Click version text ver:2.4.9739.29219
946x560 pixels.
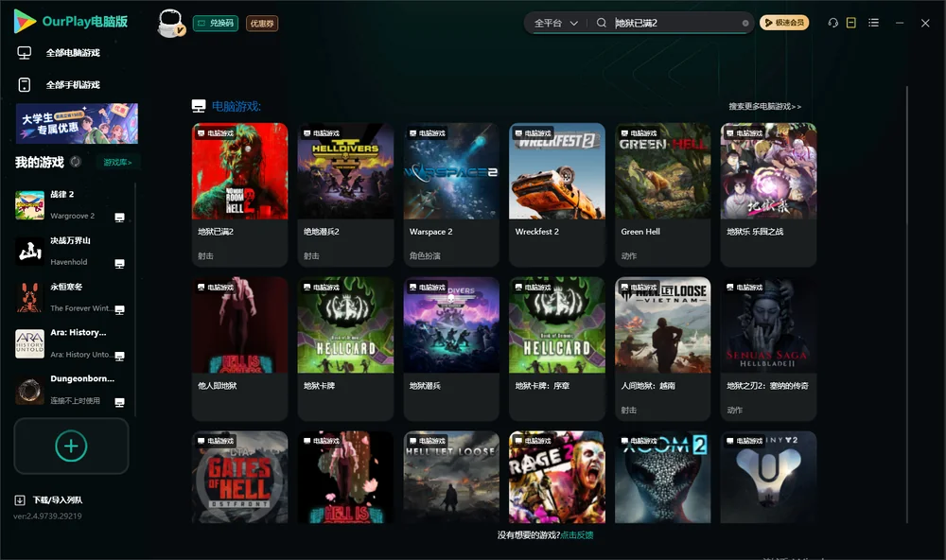[47, 516]
